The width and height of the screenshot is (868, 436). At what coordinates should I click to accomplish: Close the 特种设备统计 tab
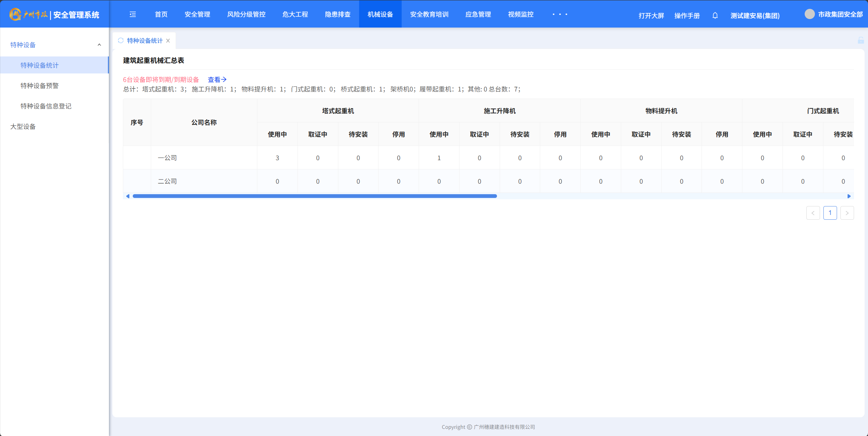coord(168,40)
